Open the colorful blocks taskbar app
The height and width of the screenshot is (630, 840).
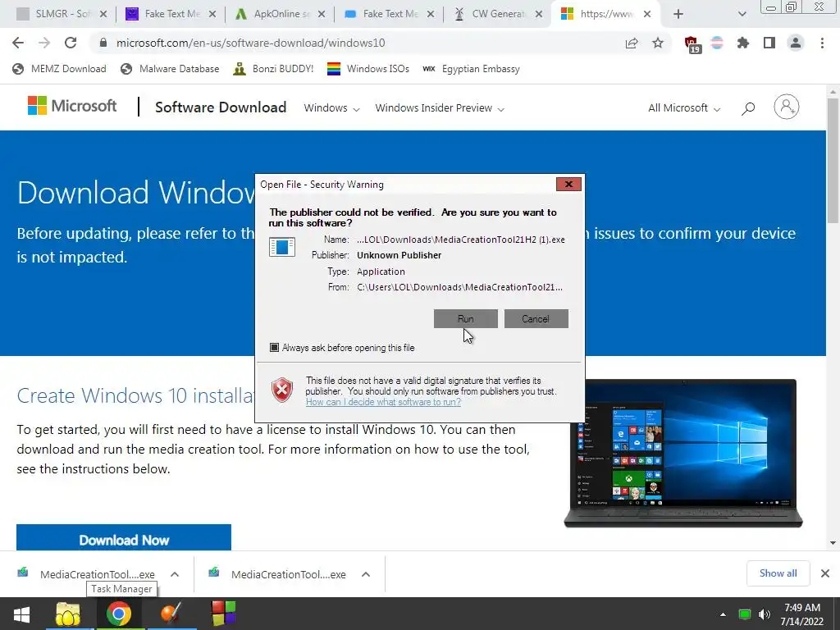tap(223, 614)
